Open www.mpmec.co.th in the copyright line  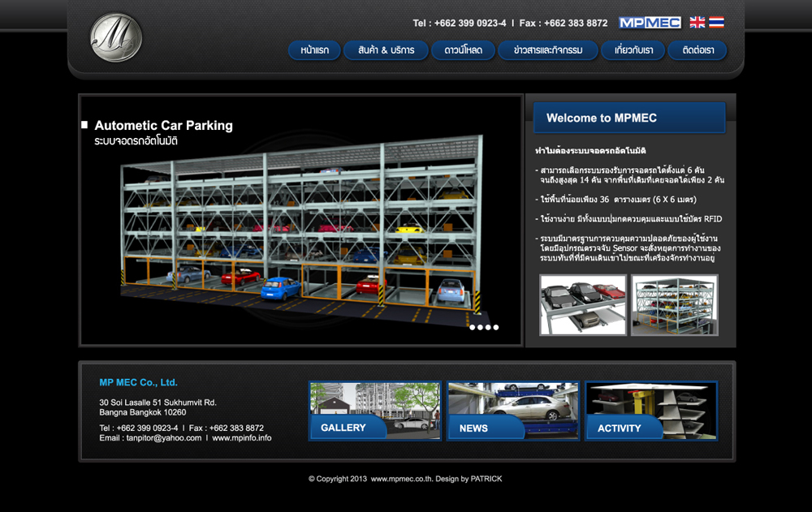[401, 479]
